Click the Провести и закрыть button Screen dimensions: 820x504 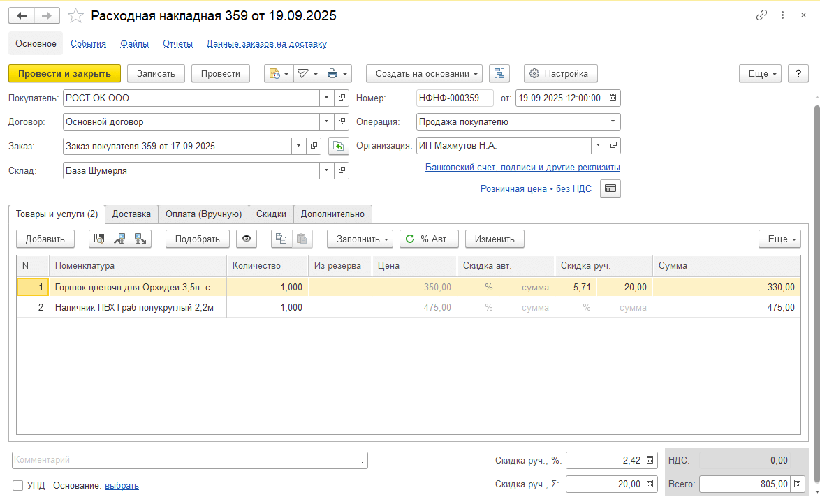click(64, 73)
